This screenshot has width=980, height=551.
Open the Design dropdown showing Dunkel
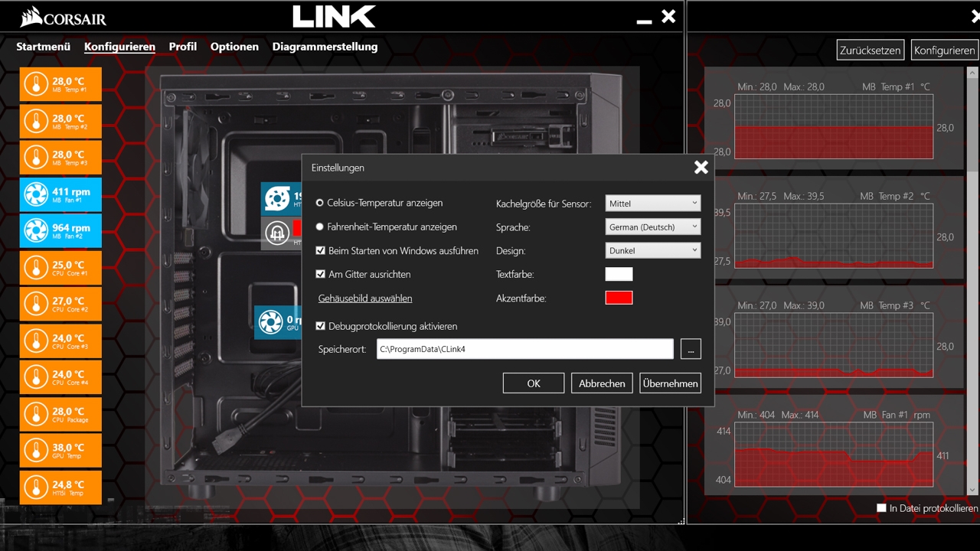point(653,250)
